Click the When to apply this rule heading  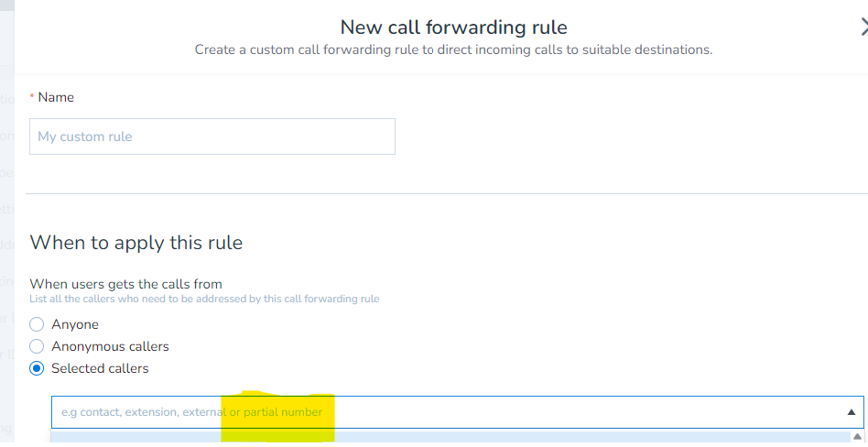(136, 243)
